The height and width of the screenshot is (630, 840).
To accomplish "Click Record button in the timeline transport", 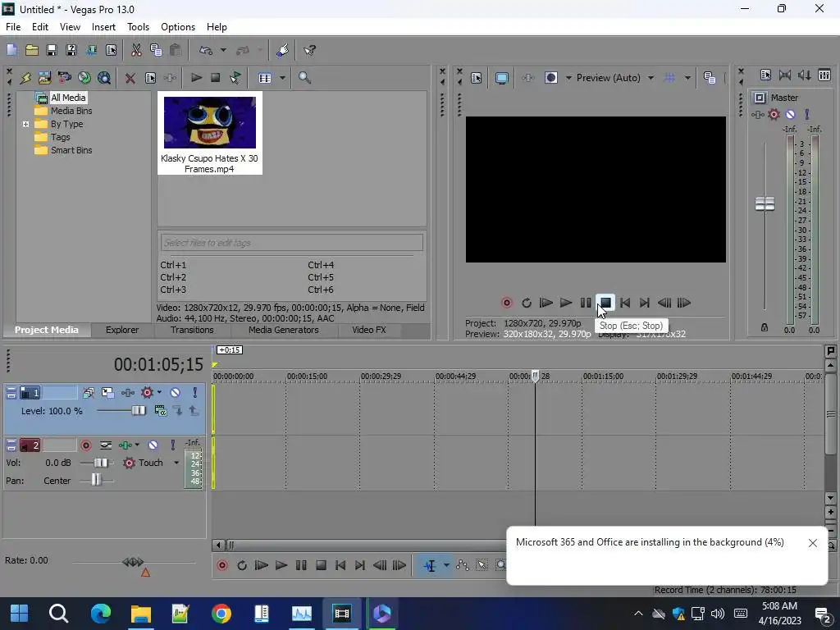I will [221, 565].
